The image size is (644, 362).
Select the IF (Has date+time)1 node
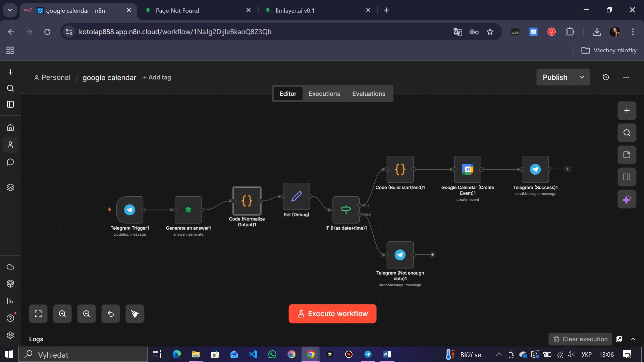pos(346,210)
